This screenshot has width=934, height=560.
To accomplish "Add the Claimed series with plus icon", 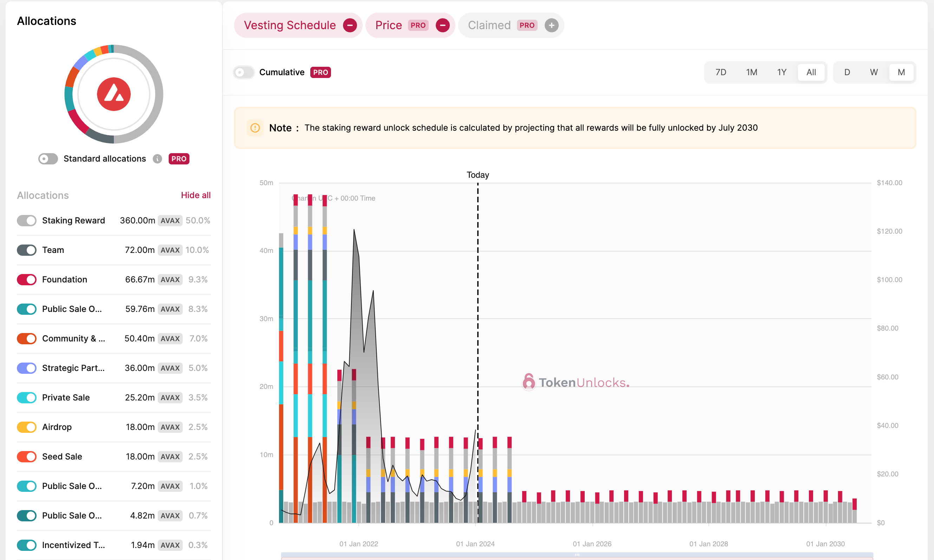I will pos(551,25).
